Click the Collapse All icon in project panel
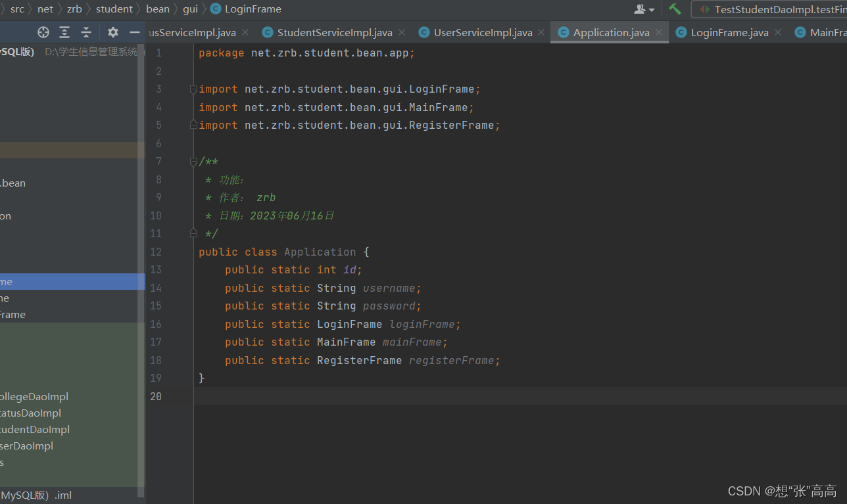847x504 pixels. (x=86, y=32)
